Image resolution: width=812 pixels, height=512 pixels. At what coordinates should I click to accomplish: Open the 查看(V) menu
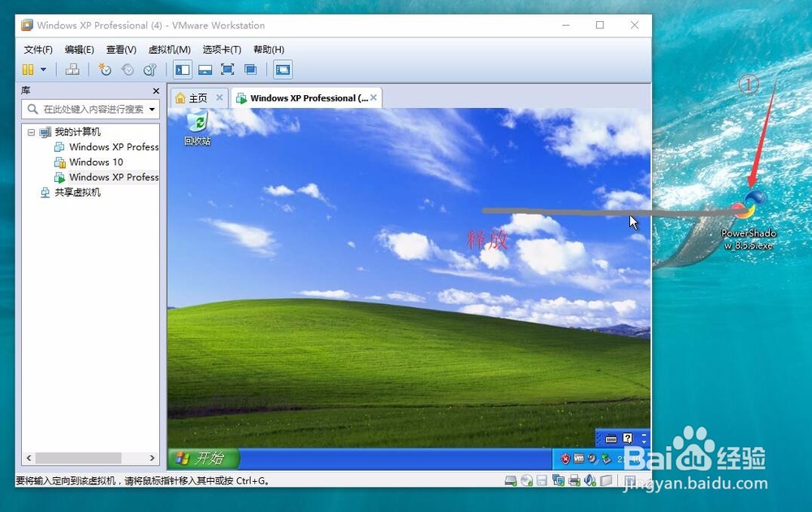121,50
